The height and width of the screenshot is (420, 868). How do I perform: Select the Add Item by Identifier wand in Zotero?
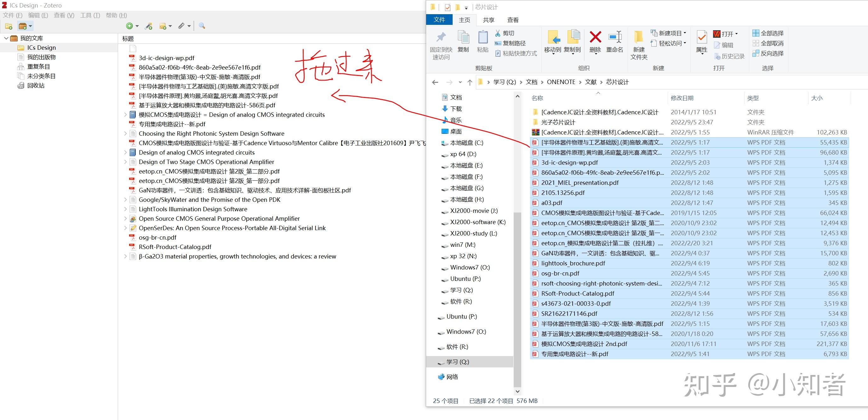tap(148, 26)
